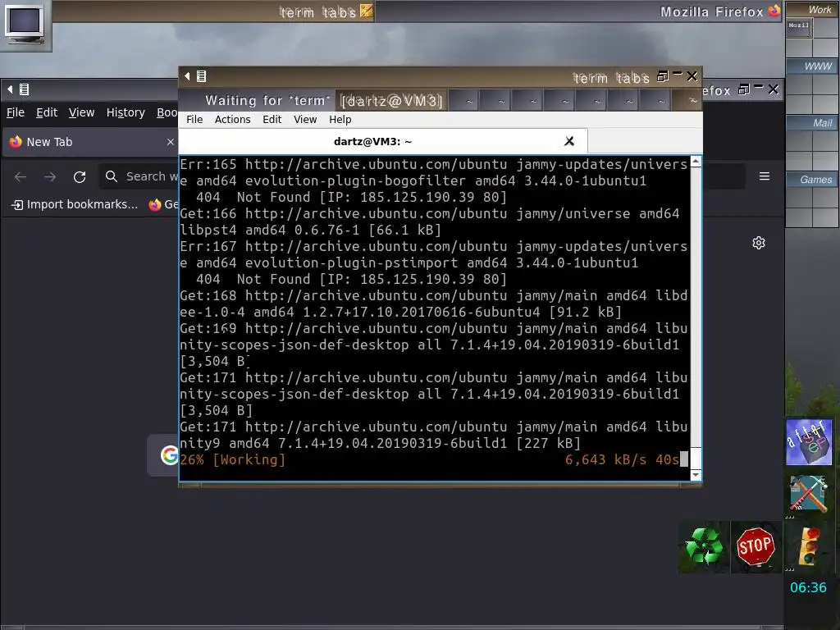Close the dartz@VM3: ~ terminal tab
Image resolution: width=840 pixels, height=630 pixels.
[569, 141]
